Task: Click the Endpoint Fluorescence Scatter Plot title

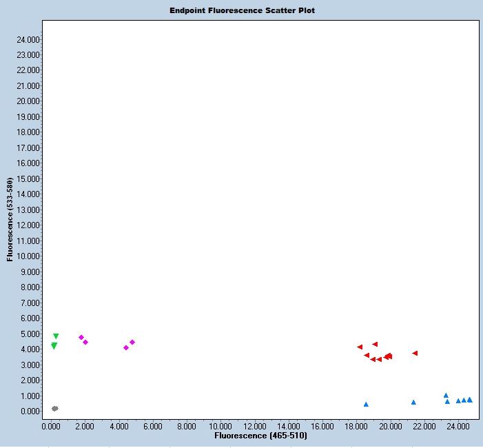Action: (x=242, y=10)
